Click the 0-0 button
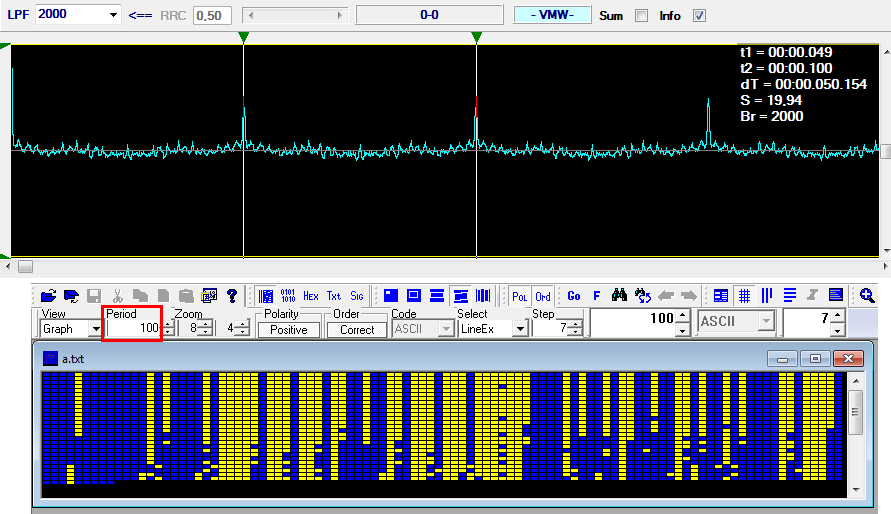This screenshot has height=514, width=891. point(429,15)
